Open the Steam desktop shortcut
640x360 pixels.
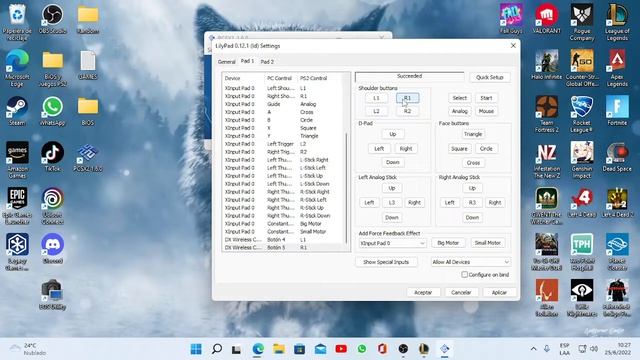point(17,111)
